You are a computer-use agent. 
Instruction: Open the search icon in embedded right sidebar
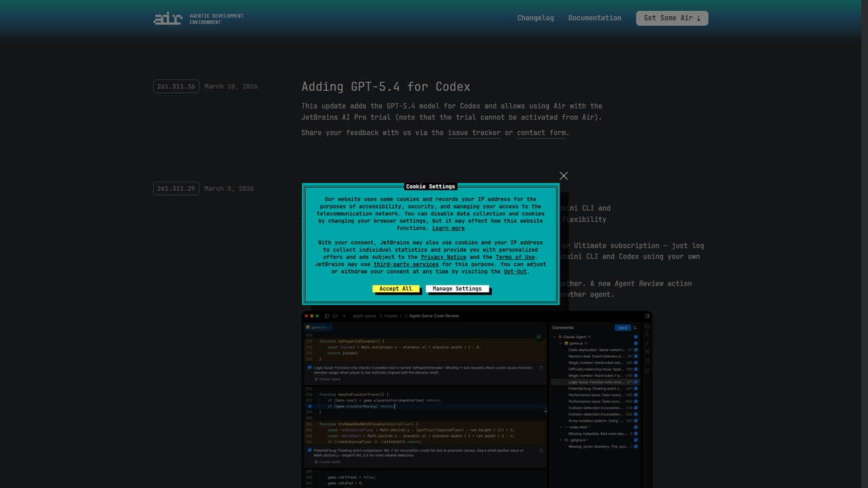point(647,335)
